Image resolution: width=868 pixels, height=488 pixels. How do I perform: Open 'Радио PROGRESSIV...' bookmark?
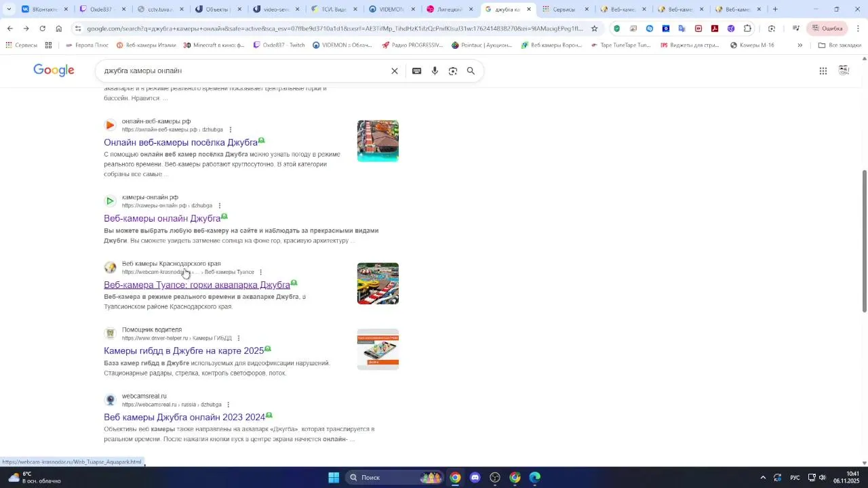tap(412, 45)
